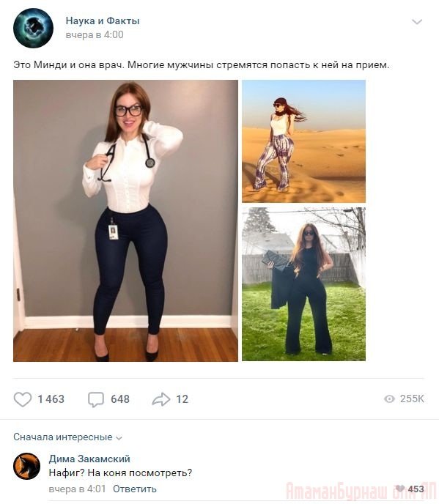The image size is (439, 504).
Task: Open the comment timestamp вчера в 4:01
Action: click(77, 489)
